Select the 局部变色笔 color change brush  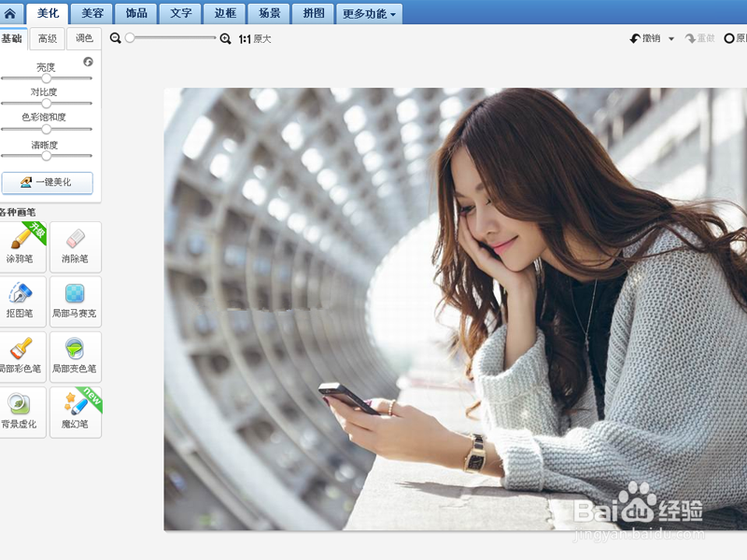76,357
